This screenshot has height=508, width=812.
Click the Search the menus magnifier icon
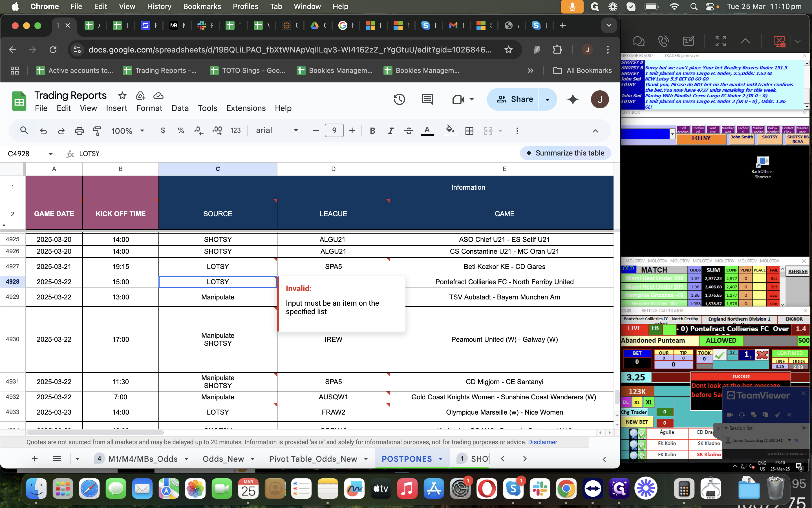tap(24, 130)
